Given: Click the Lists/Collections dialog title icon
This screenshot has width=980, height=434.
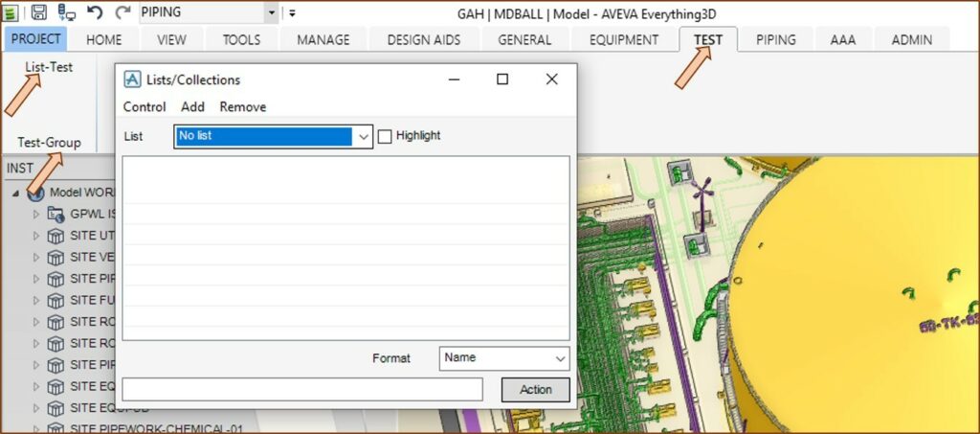Looking at the screenshot, I should pyautogui.click(x=132, y=80).
